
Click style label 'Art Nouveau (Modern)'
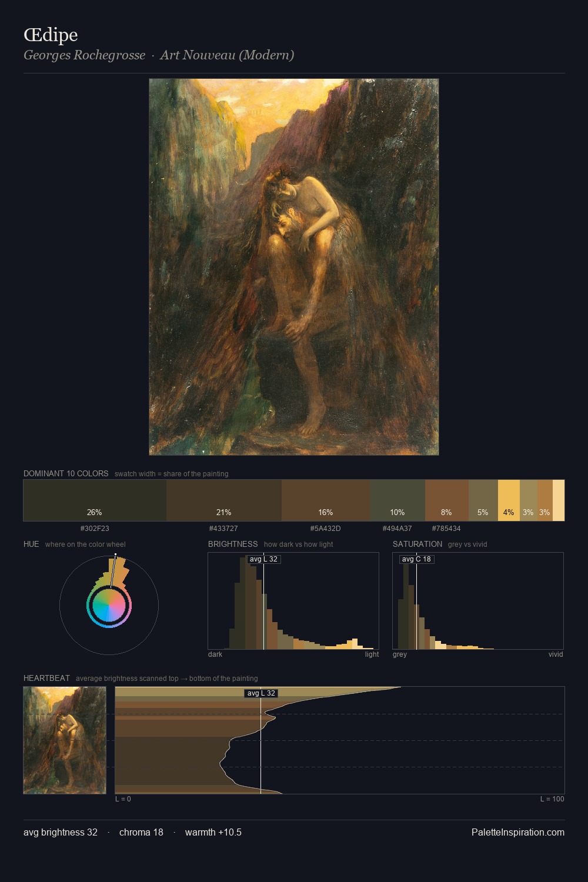pyautogui.click(x=227, y=55)
